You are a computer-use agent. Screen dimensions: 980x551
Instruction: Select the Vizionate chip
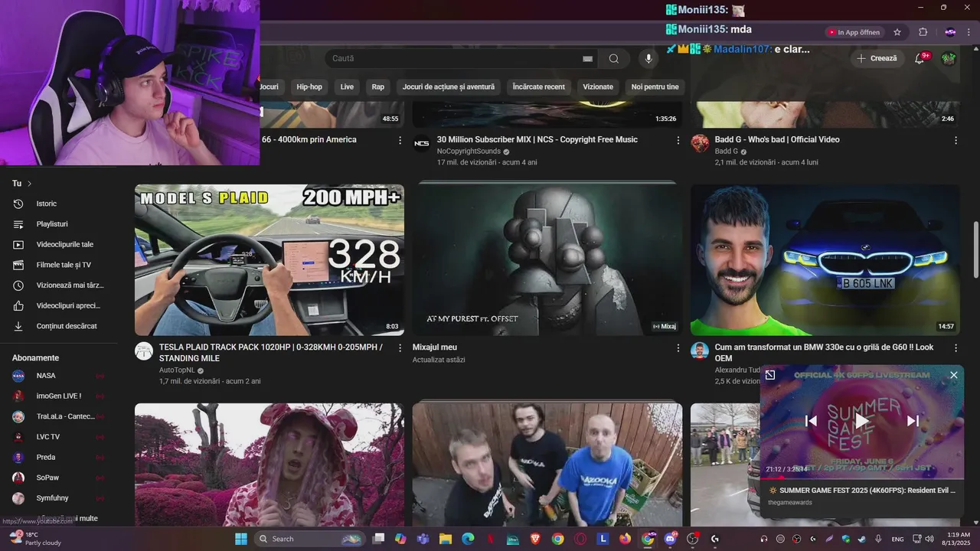598,86
